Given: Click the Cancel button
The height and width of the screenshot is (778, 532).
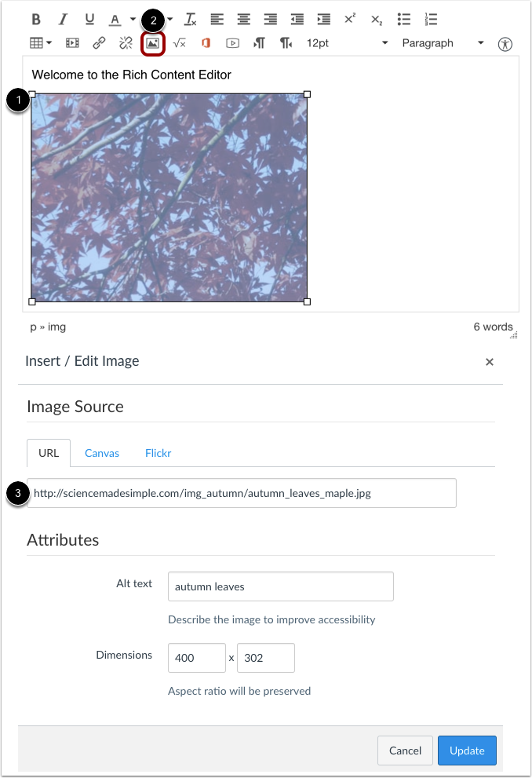Looking at the screenshot, I should click(405, 751).
